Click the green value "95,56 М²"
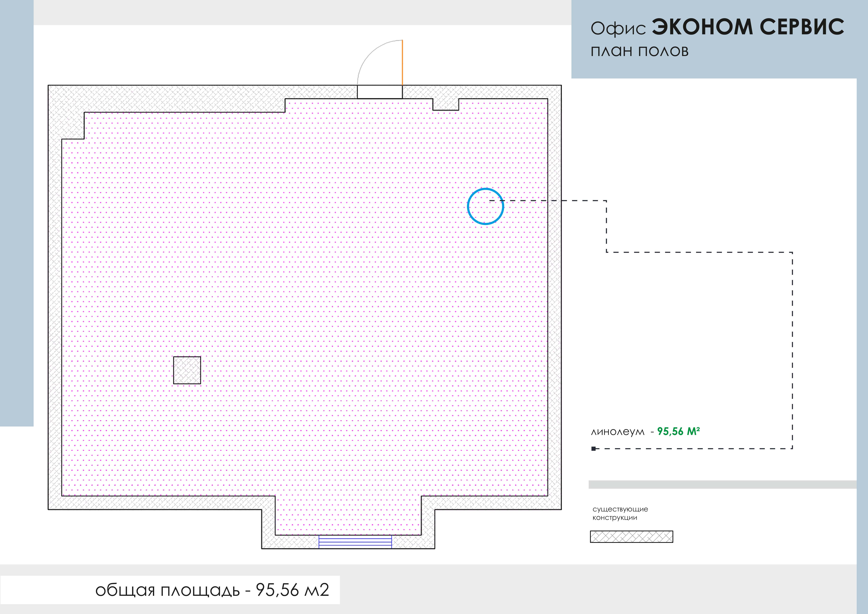 click(678, 431)
